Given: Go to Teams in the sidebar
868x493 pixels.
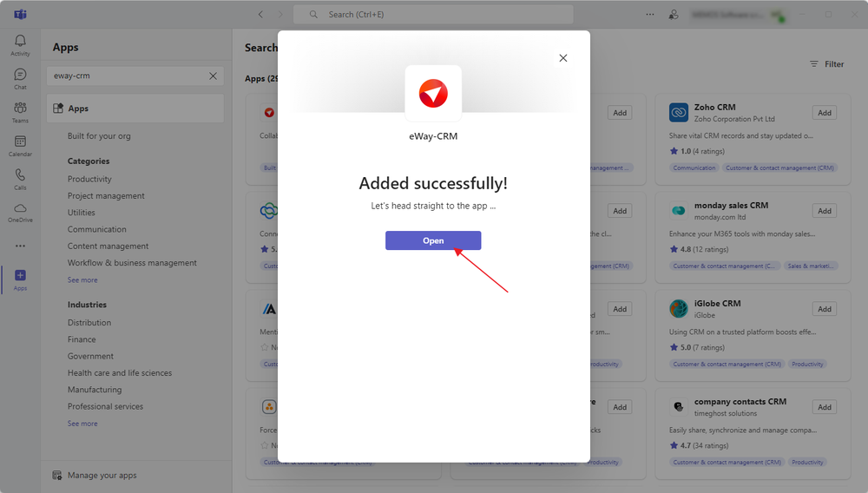Looking at the screenshot, I should (x=20, y=112).
